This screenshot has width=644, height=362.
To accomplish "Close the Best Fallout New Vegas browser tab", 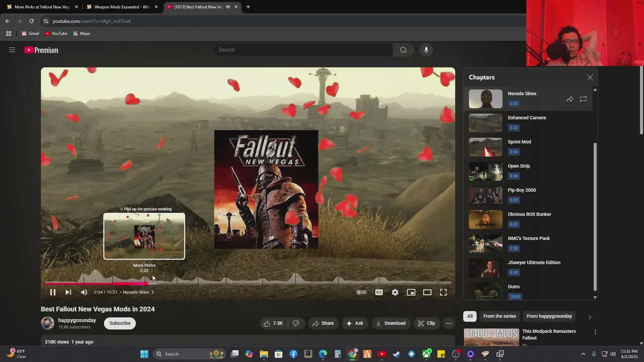I will [236, 7].
